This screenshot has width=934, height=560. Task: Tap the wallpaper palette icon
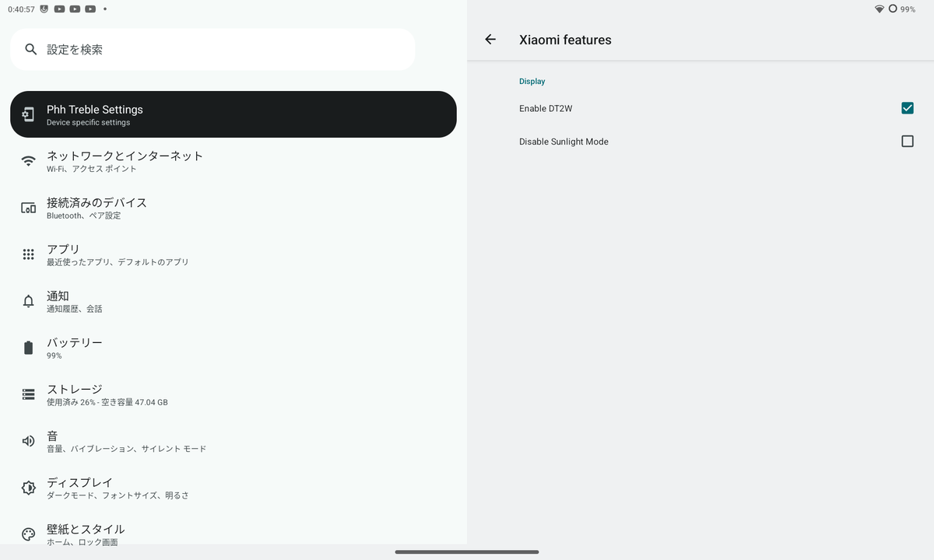point(29,534)
